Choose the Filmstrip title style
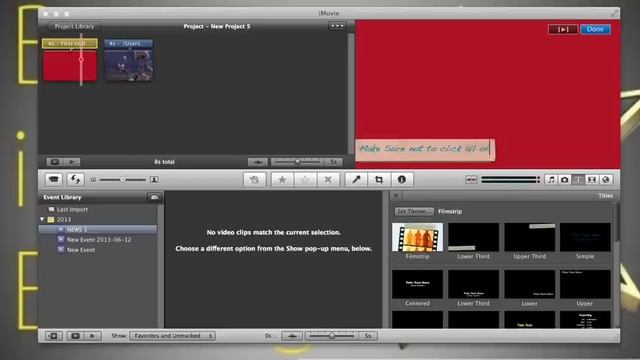The width and height of the screenshot is (640, 360). (417, 237)
